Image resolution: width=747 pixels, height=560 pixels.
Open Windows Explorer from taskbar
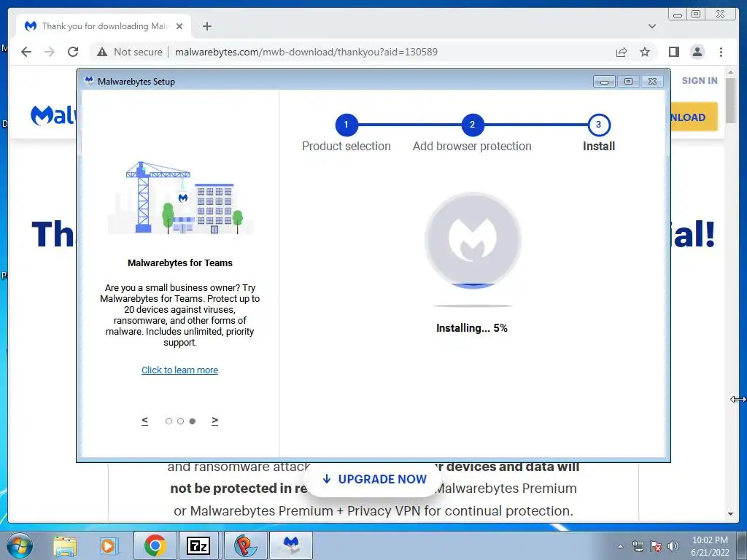point(65,545)
